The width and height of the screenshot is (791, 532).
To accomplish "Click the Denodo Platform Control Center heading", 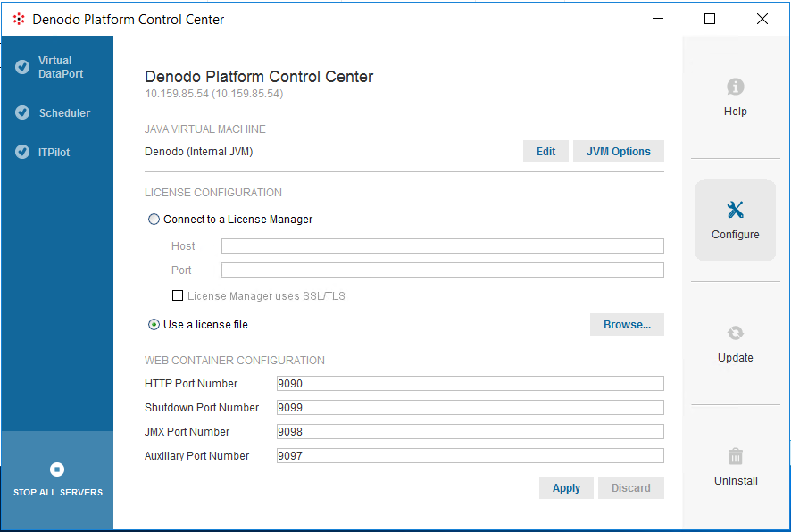I will (x=259, y=77).
